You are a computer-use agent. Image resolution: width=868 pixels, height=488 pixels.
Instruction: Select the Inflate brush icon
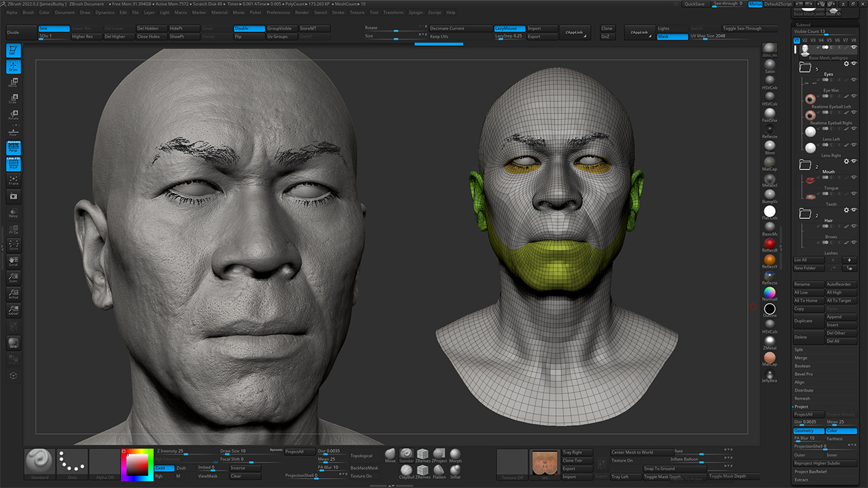(455, 472)
